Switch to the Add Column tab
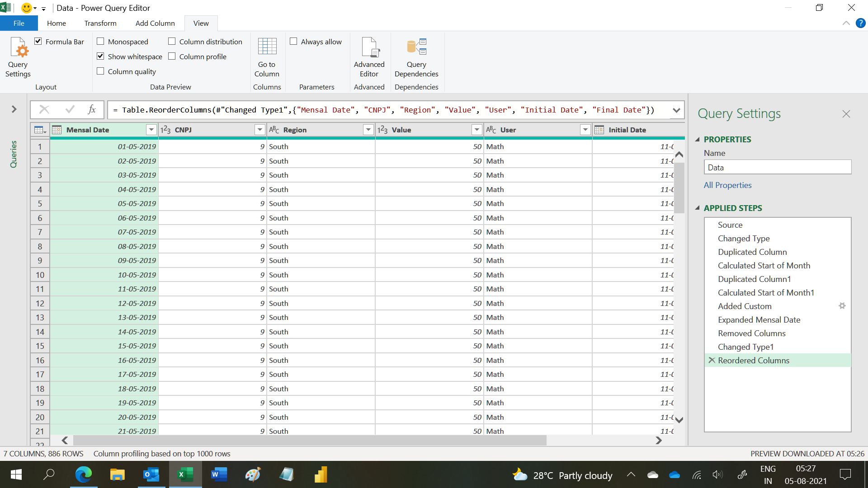This screenshot has width=868, height=488. (x=155, y=23)
